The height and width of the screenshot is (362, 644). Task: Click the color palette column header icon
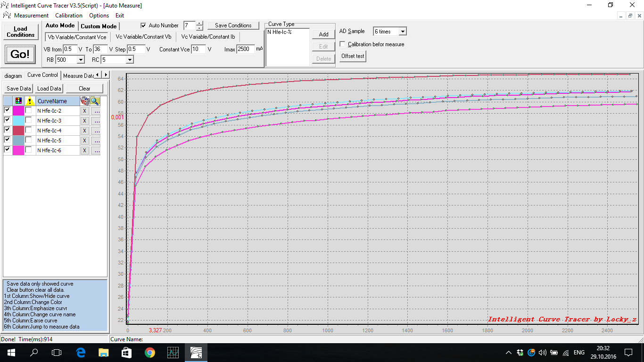(x=18, y=101)
